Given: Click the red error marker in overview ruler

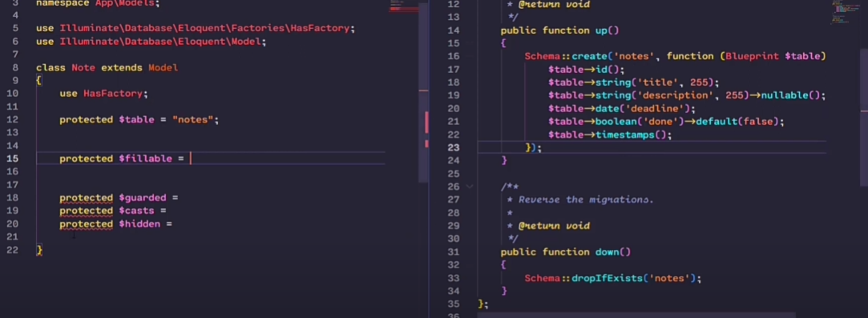Looking at the screenshot, I should [x=426, y=123].
